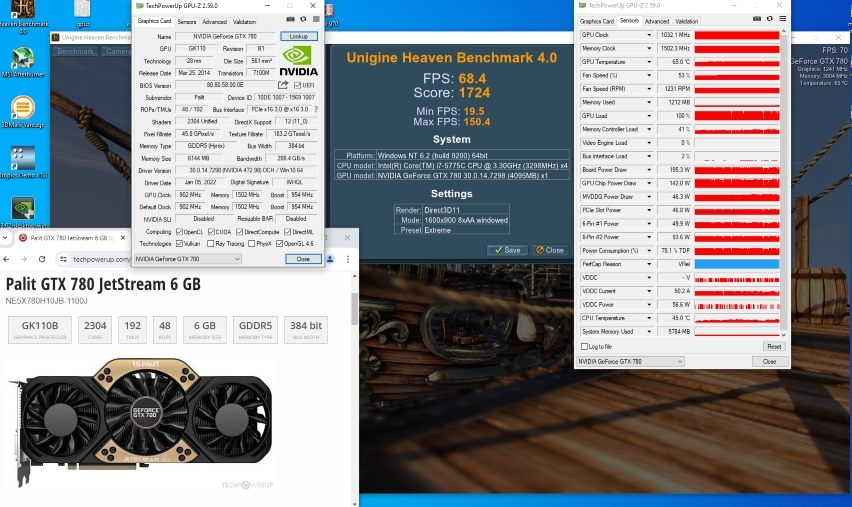Click Close button in Sensors GPU-Z window
852x507 pixels.
769,361
